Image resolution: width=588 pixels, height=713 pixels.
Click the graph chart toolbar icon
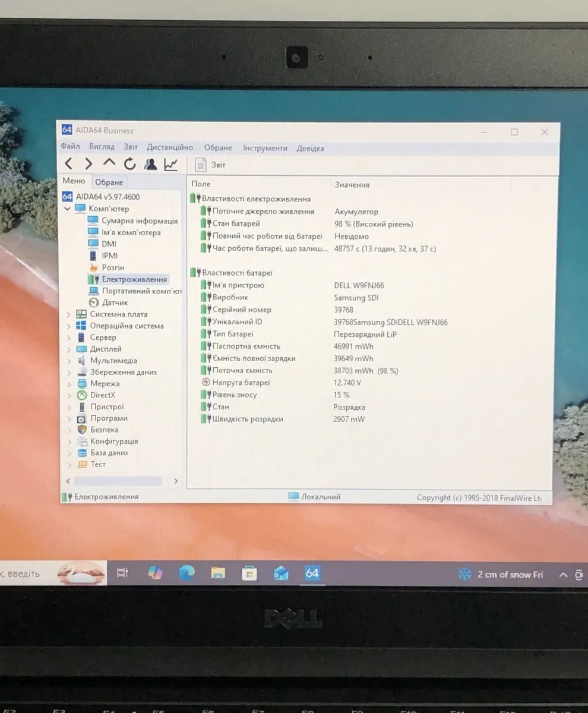pos(171,164)
